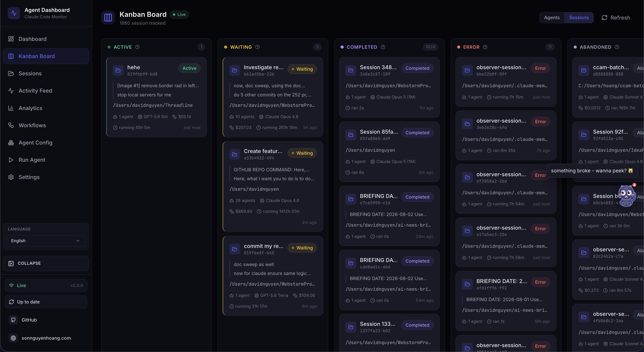Click folder icon on Create featur... card
This screenshot has width=644, height=352.
[234, 154]
